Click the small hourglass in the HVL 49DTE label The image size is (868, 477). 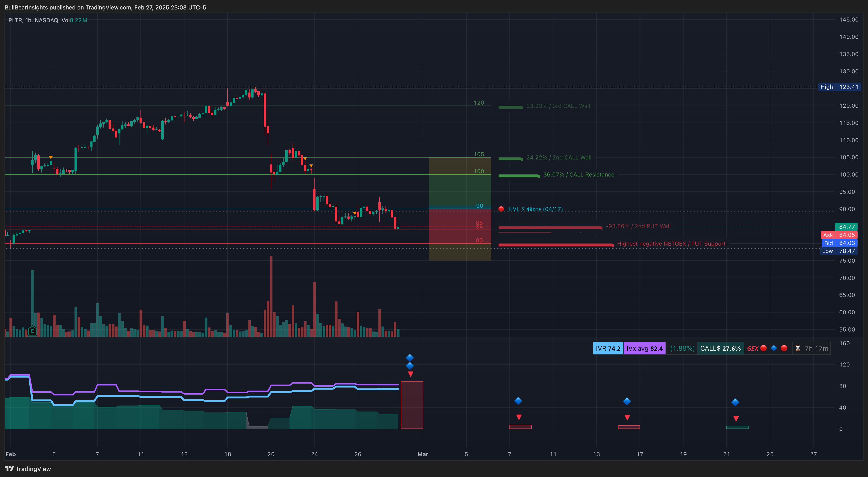click(523, 209)
